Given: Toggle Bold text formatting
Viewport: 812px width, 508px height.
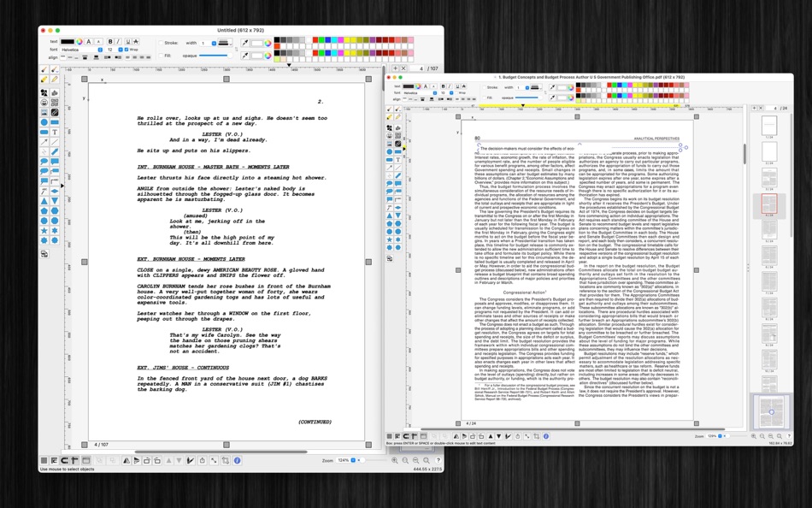Looking at the screenshot, I should coord(110,41).
